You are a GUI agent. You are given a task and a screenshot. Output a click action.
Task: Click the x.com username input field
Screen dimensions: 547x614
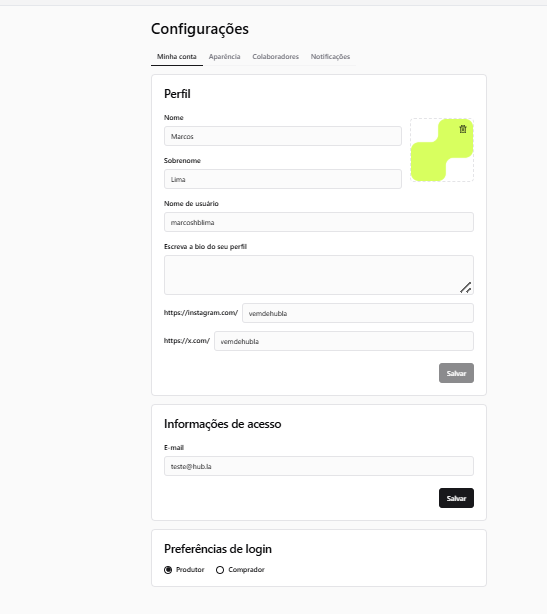pos(344,341)
